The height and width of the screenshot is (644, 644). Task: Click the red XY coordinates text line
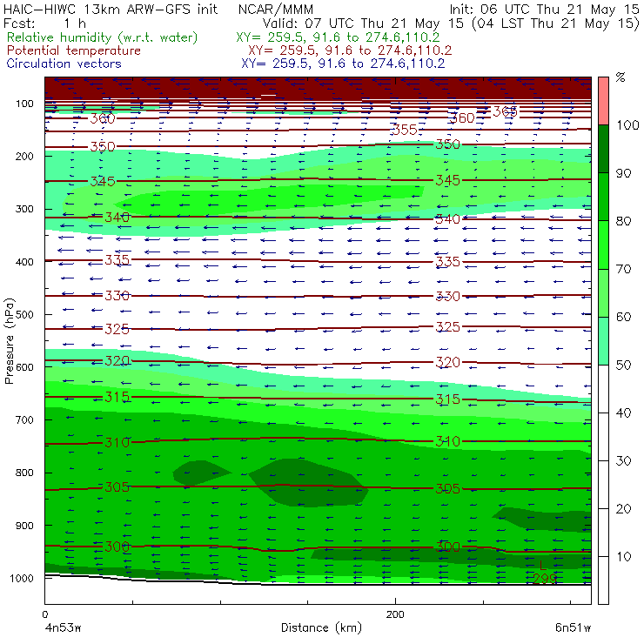coord(350,50)
